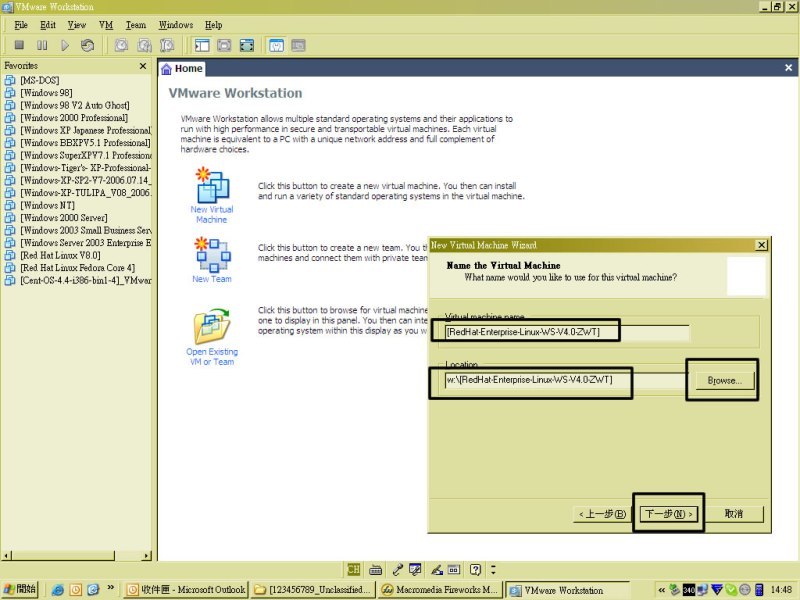Close the Home tab panel

point(788,68)
